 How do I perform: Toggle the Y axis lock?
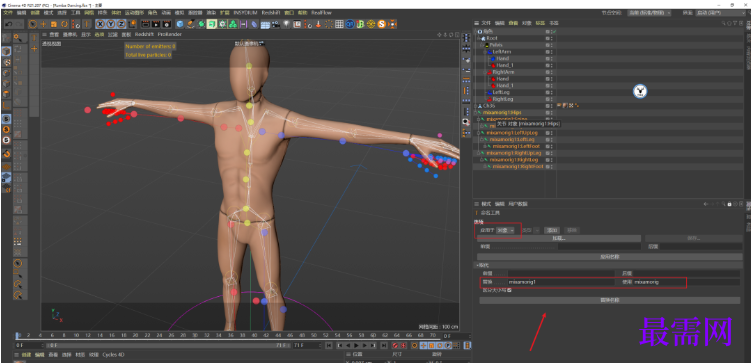point(111,24)
